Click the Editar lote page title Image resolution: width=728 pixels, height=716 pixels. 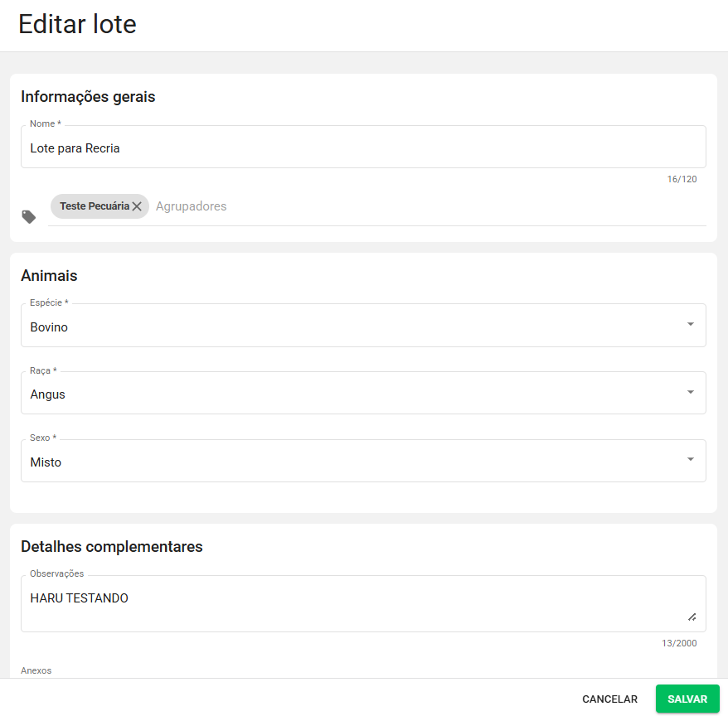coord(77,24)
